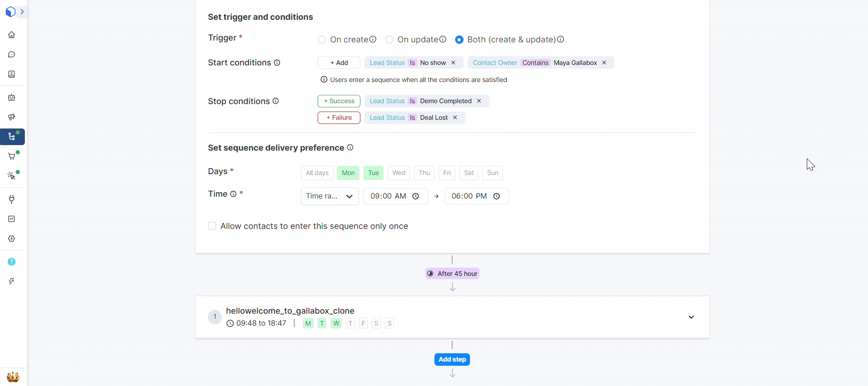
Task: Toggle the Wed day option
Action: (x=399, y=173)
